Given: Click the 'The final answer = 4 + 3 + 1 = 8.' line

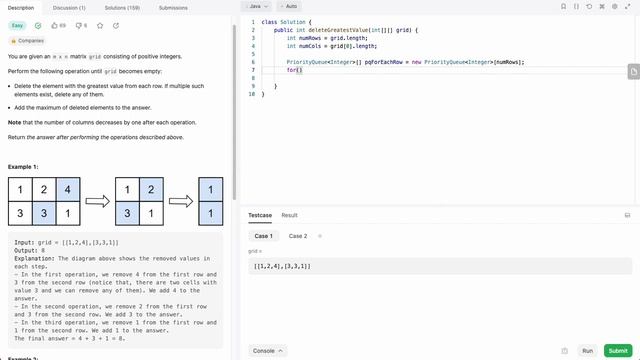Looking at the screenshot, I should point(69,338).
